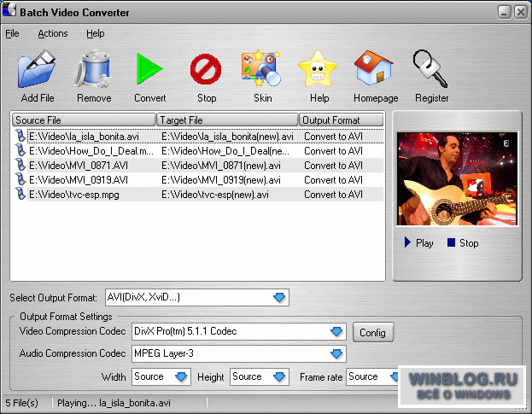Click the red Stop toolbar icon
532x414 pixels.
coord(206,69)
